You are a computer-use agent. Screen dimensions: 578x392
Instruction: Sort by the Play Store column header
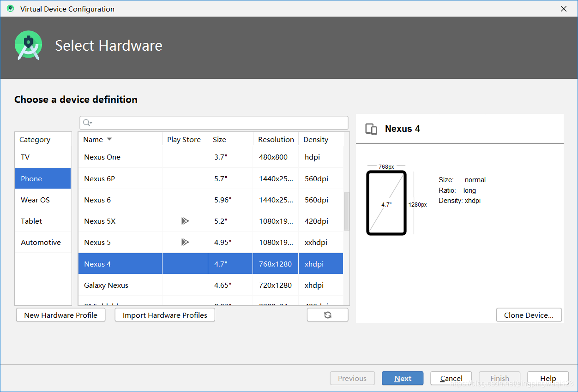pyautogui.click(x=184, y=139)
